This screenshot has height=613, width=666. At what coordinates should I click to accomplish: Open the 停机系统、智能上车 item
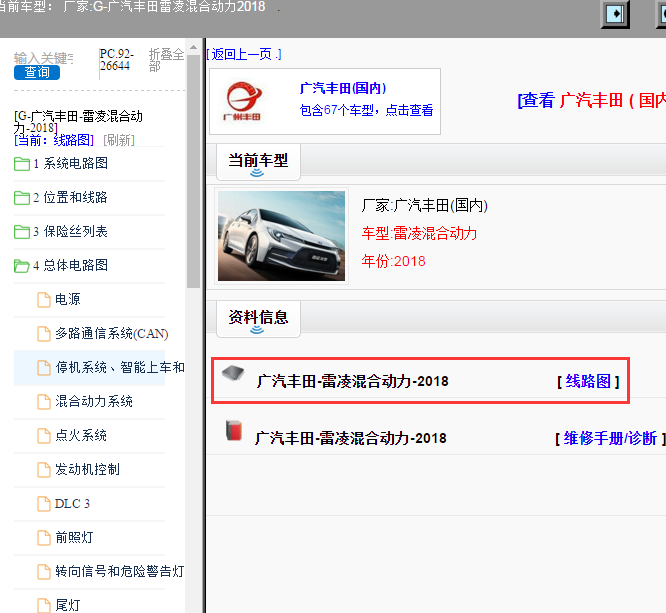120,367
